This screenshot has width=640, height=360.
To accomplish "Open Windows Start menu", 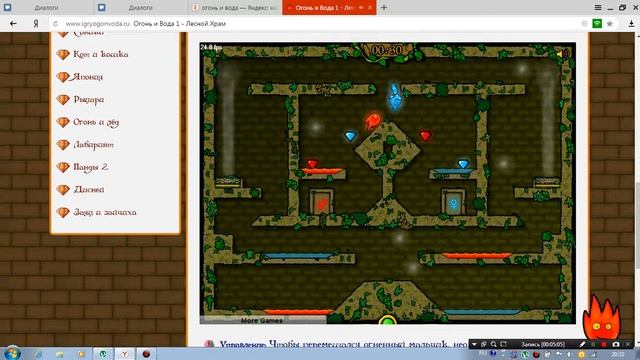I will pyautogui.click(x=12, y=353).
